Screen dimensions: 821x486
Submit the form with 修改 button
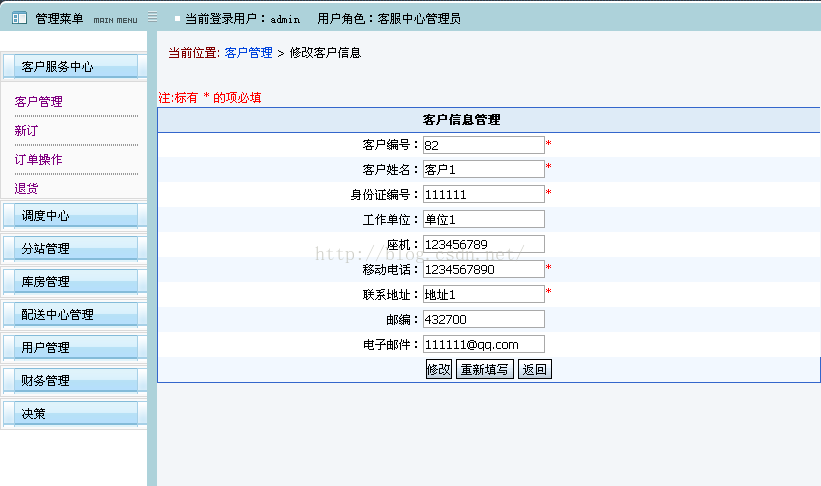point(439,369)
